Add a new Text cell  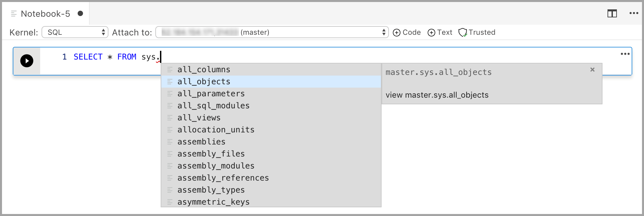pos(440,32)
